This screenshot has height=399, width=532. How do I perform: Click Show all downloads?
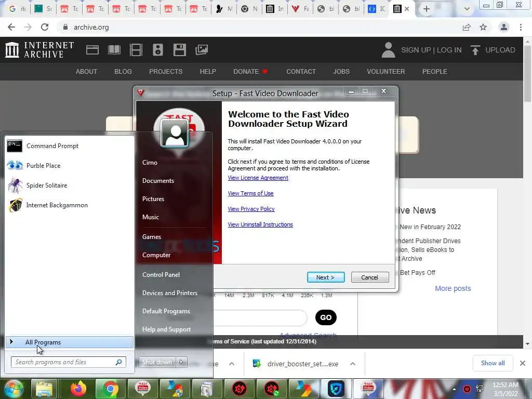pos(493,363)
